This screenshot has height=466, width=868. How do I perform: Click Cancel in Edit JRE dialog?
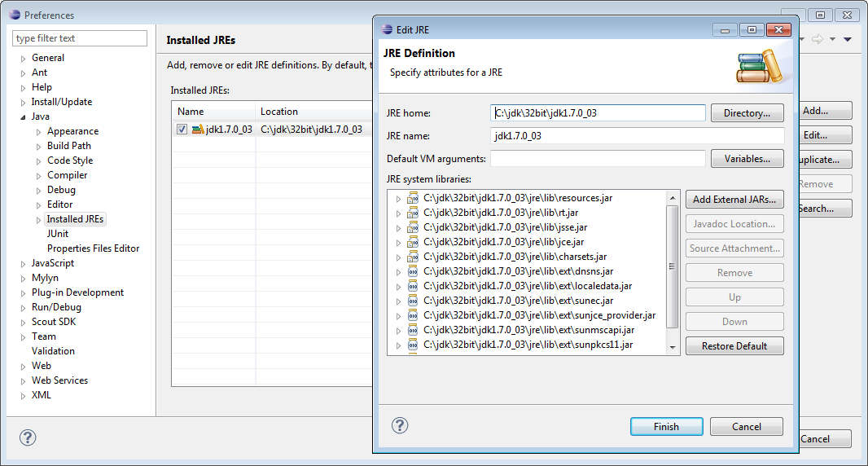pos(746,427)
